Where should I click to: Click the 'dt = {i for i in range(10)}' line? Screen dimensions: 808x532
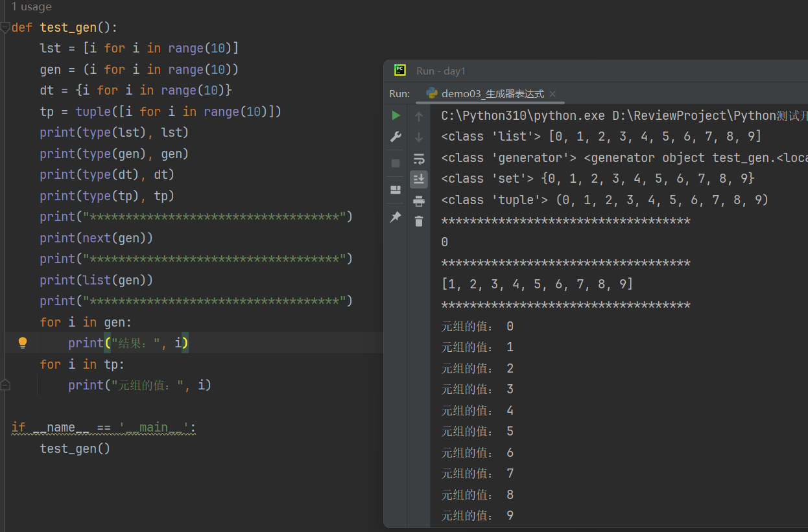[136, 91]
